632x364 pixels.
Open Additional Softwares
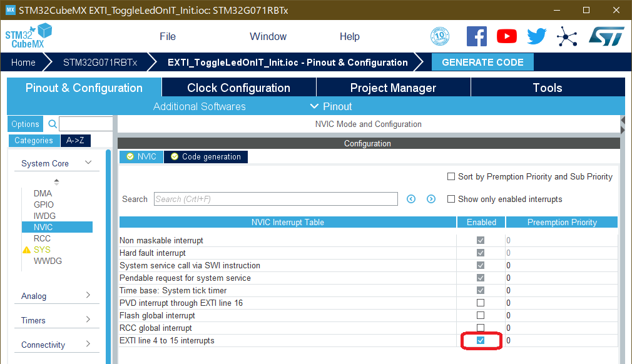200,106
